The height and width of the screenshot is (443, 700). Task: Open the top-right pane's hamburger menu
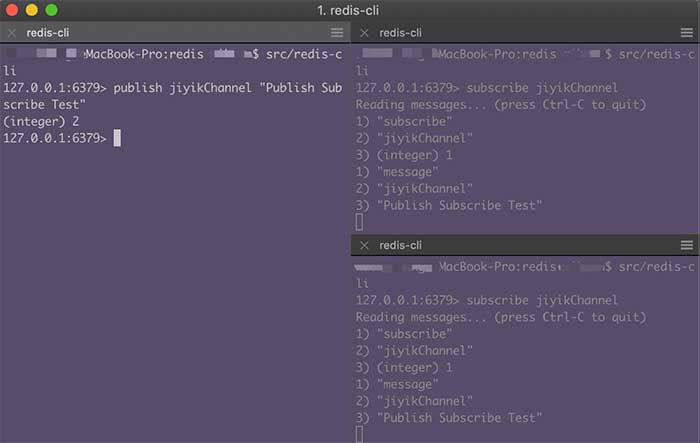click(x=687, y=33)
